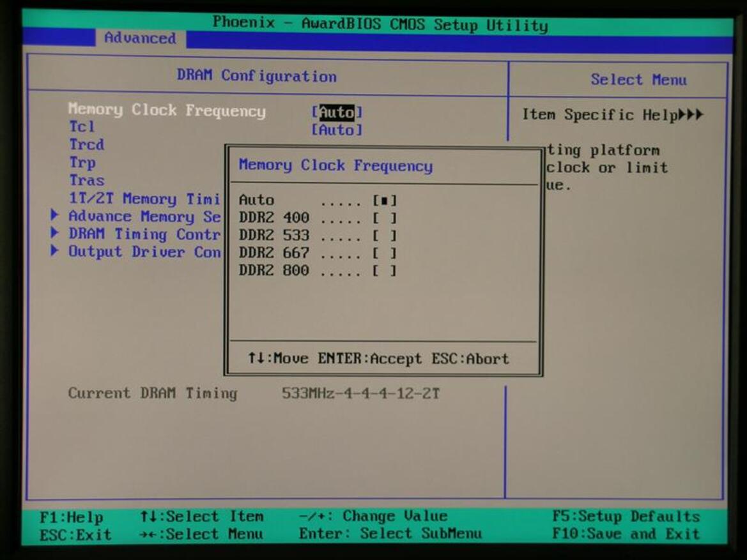Click the Current DRAM Timing label
Screen dimensions: 747x560
[153, 393]
